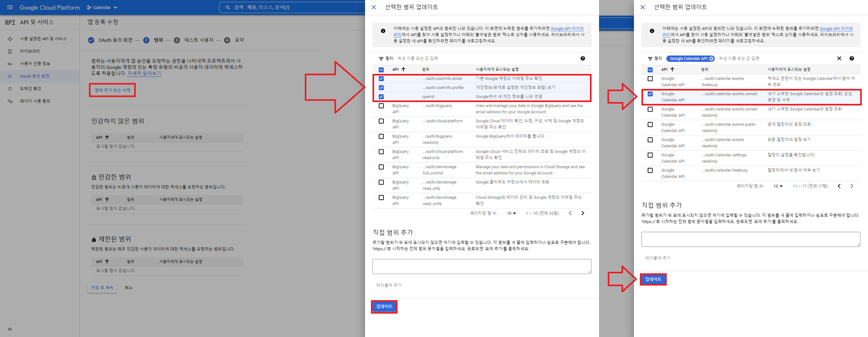Click the 도메인 확인 checkbox icon in sidebar
This screenshot has width=868, height=337.
tap(10, 89)
